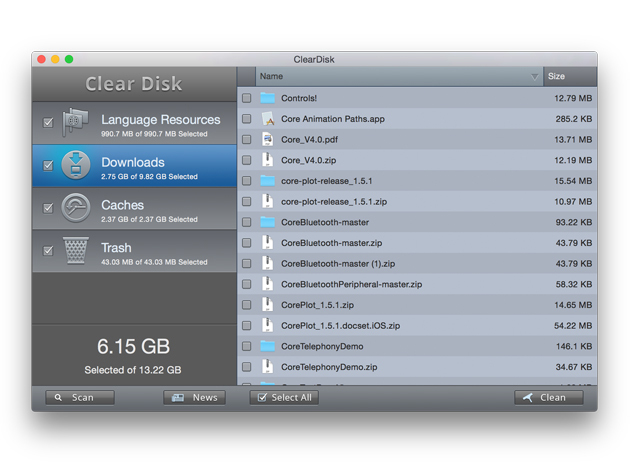Check the Core_V4.0.pdf checkbox
This screenshot has width=630, height=473.
247,139
